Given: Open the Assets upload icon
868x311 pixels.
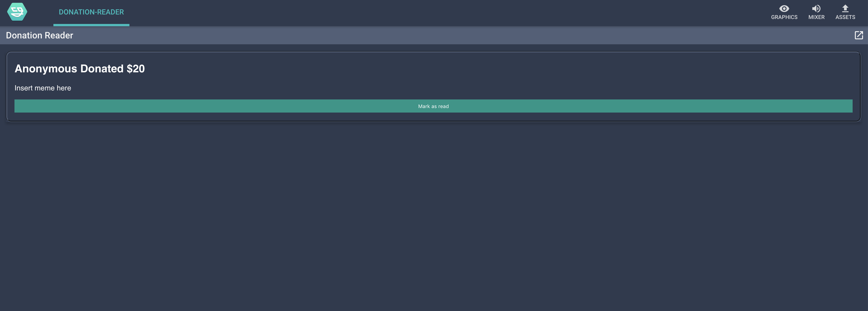Looking at the screenshot, I should click(845, 8).
